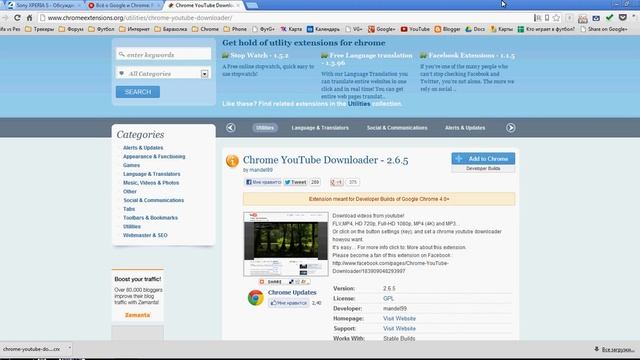
Task: Open the All Categories dropdown
Action: (163, 73)
